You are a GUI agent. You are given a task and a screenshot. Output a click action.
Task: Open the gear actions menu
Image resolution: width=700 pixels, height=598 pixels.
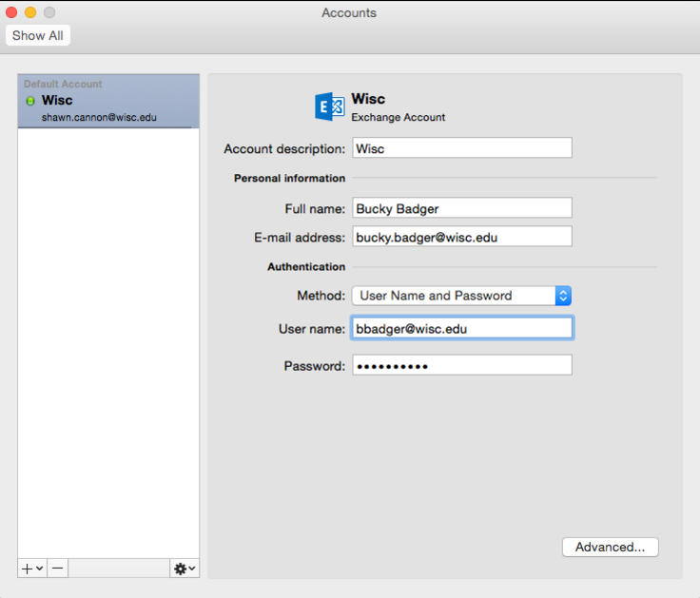coord(185,568)
